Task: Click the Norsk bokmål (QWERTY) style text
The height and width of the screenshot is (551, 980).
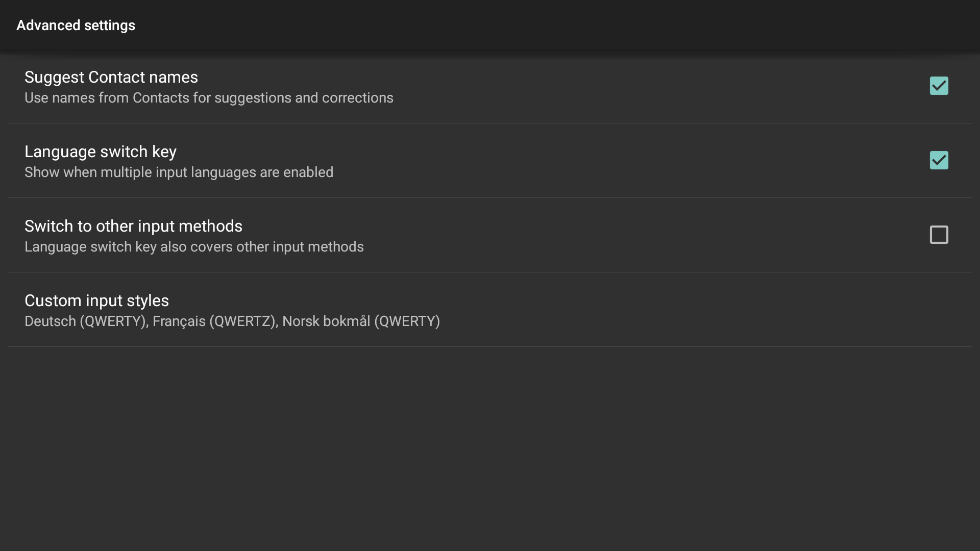Action: point(361,321)
